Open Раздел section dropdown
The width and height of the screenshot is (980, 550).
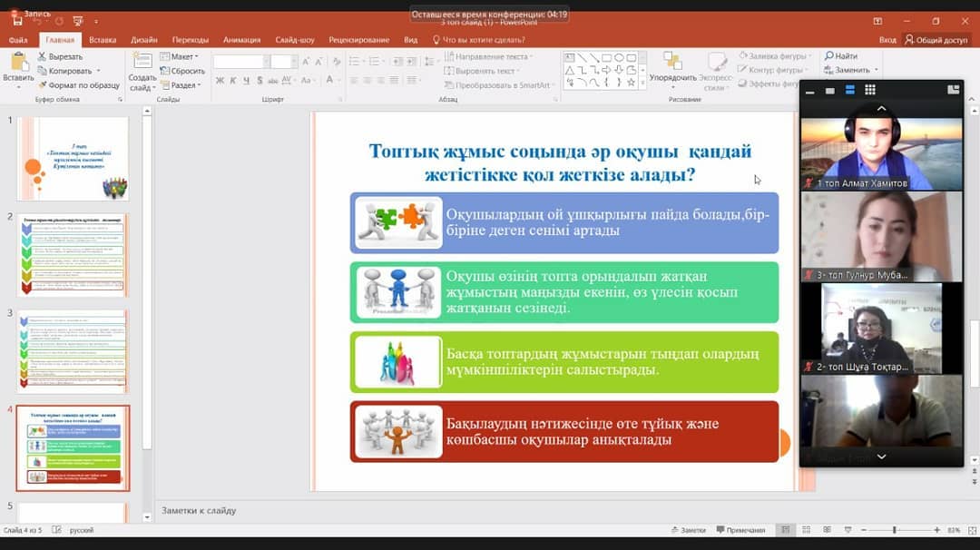coord(181,85)
